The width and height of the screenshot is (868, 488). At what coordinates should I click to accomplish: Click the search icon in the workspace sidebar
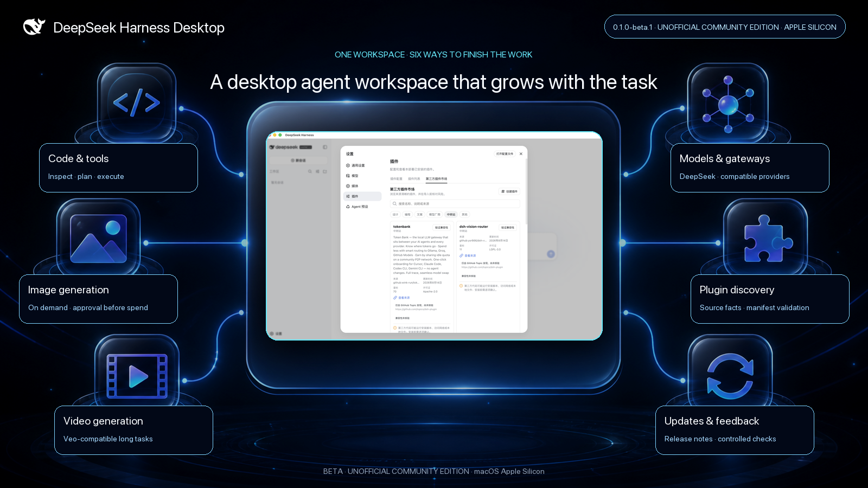310,171
